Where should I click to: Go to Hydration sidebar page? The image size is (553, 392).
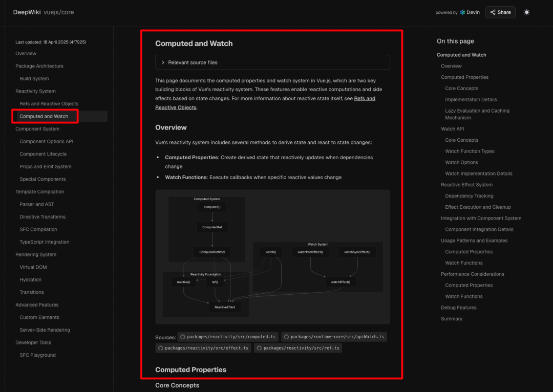click(x=30, y=279)
